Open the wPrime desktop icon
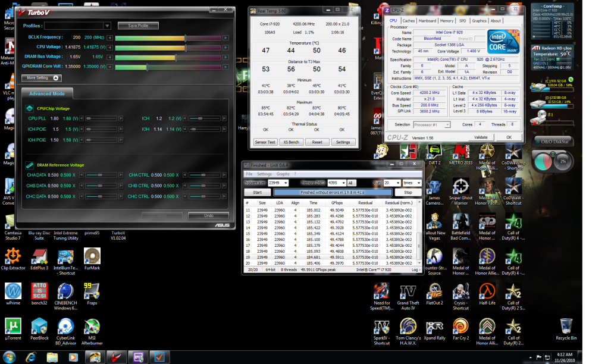Screen dimensions: 608x364 (13, 294)
